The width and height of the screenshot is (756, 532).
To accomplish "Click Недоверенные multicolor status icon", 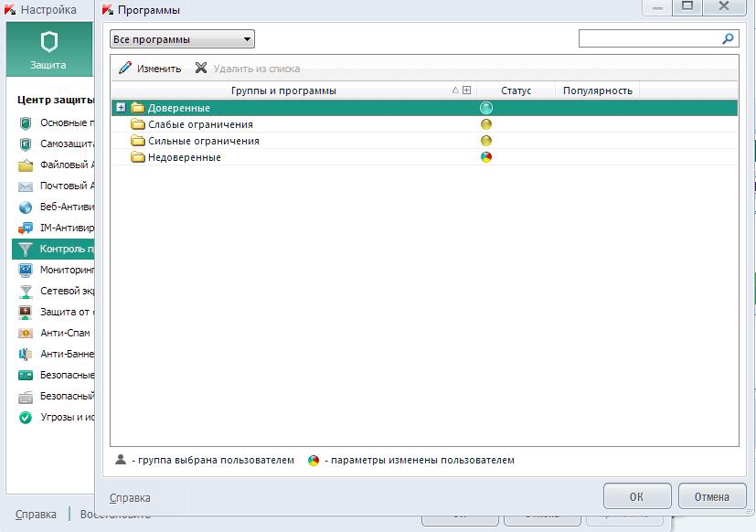I will click(486, 157).
